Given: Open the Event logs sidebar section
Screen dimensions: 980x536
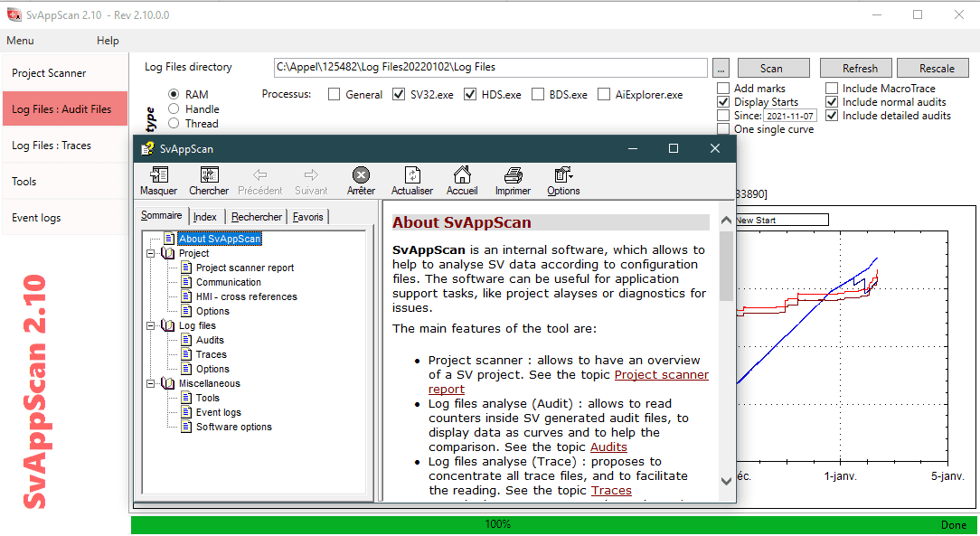Looking at the screenshot, I should coord(65,218).
